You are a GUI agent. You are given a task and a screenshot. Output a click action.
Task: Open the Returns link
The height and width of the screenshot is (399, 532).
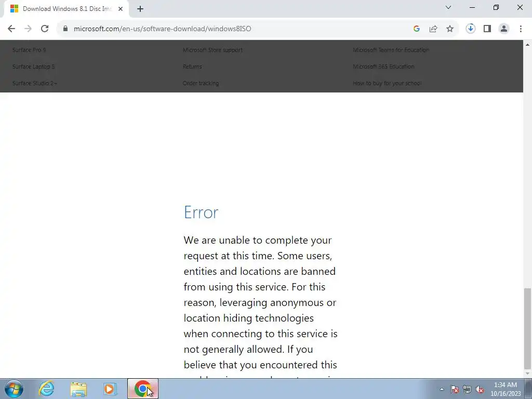coord(192,66)
